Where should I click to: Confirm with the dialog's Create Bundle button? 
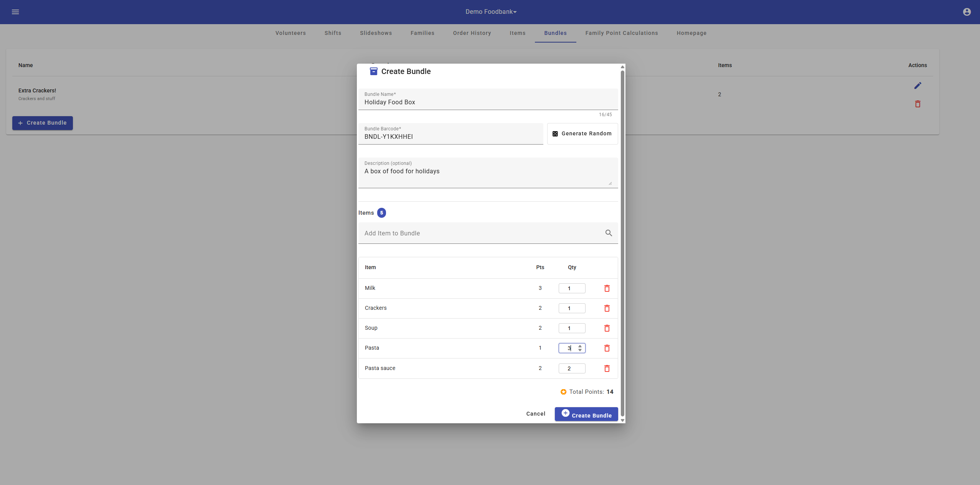coord(586,414)
